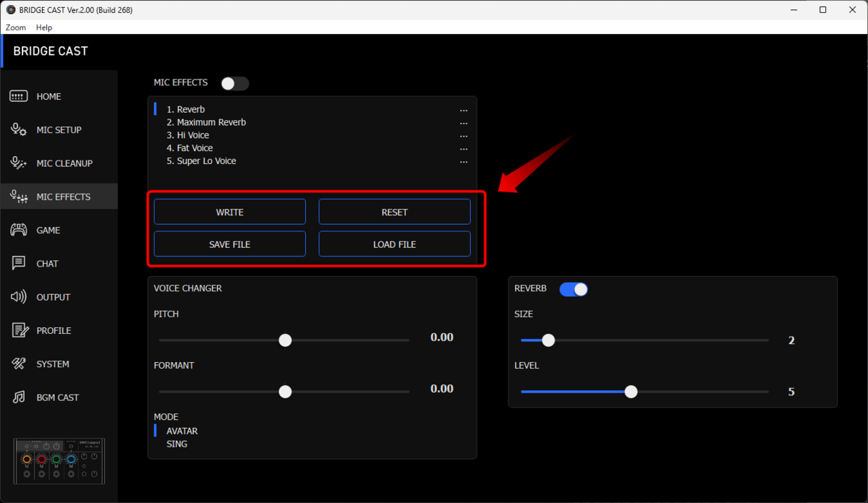Maximize the Bridge Cast window
Screen dimensions: 868x503
pos(822,10)
